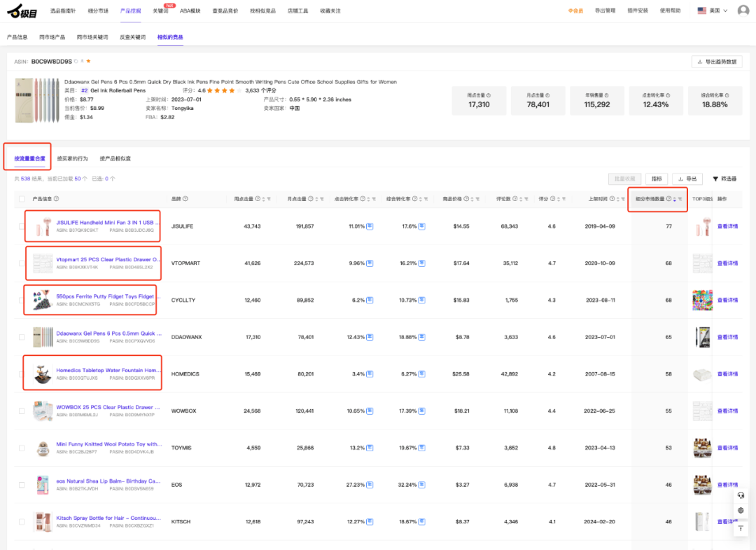Open customer service headset icon
The width and height of the screenshot is (756, 550).
(x=741, y=495)
